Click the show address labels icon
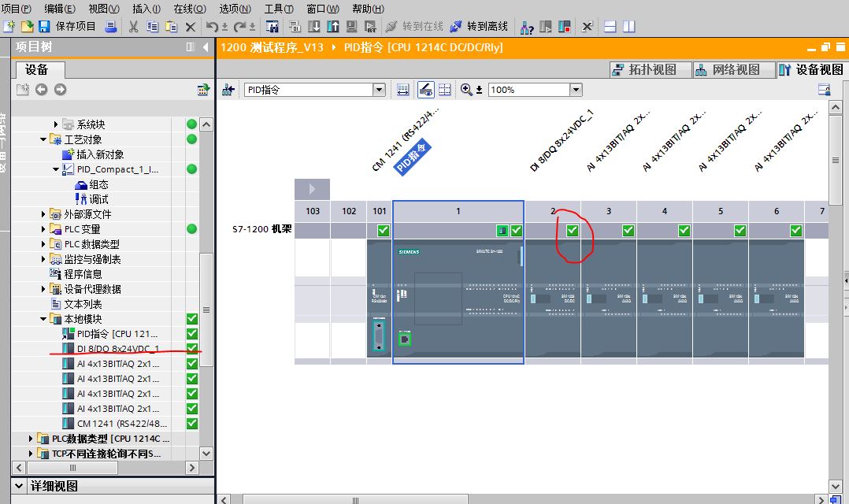849x504 pixels. coord(403,90)
